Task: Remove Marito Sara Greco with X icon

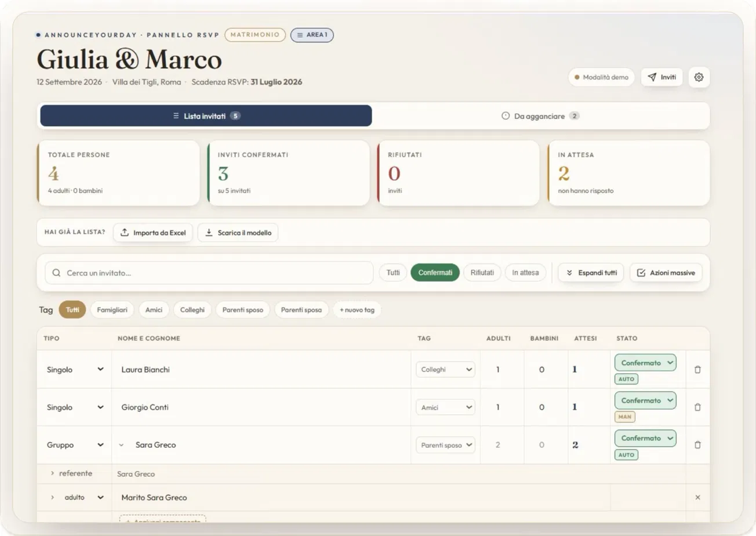Action: 697,498
